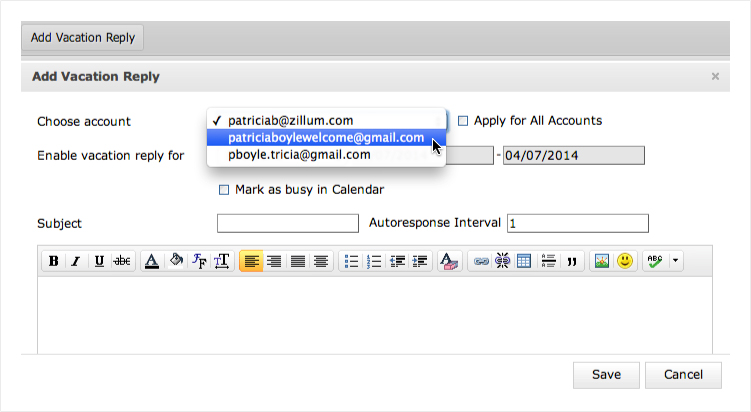Insert a horizontal line
Screen dimensions: 751x412
pyautogui.click(x=548, y=261)
